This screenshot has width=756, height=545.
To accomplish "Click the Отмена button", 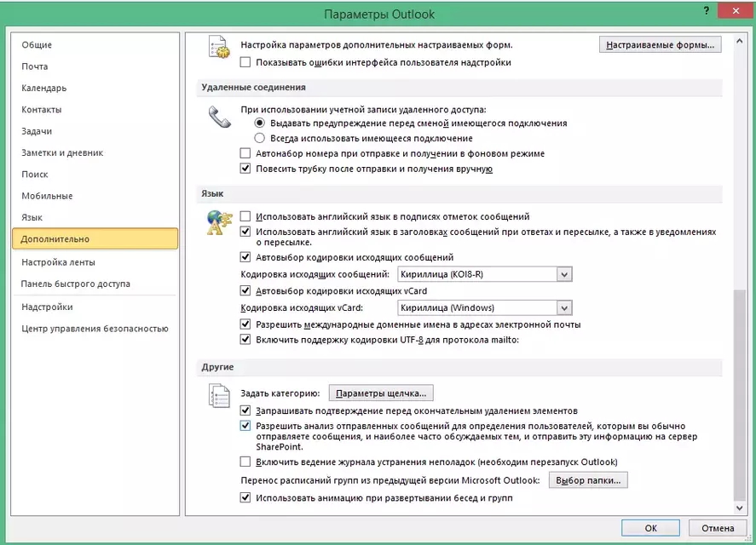I will pyautogui.click(x=718, y=528).
